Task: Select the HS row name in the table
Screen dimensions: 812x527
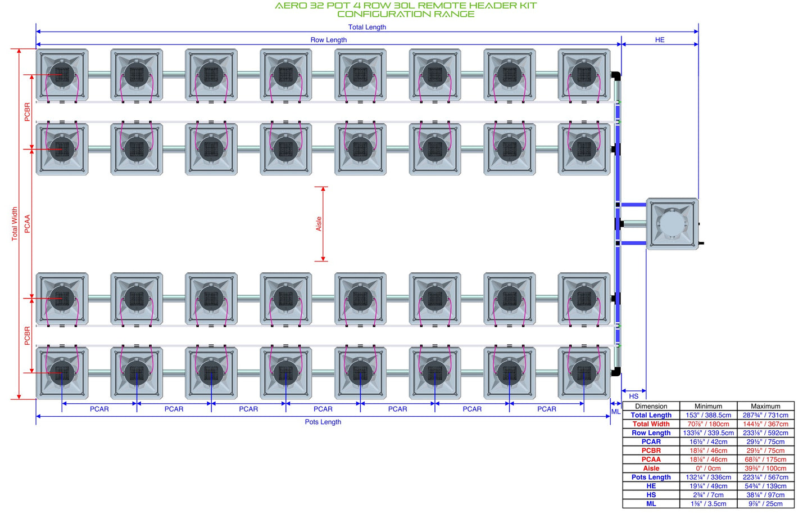Action: (651, 495)
